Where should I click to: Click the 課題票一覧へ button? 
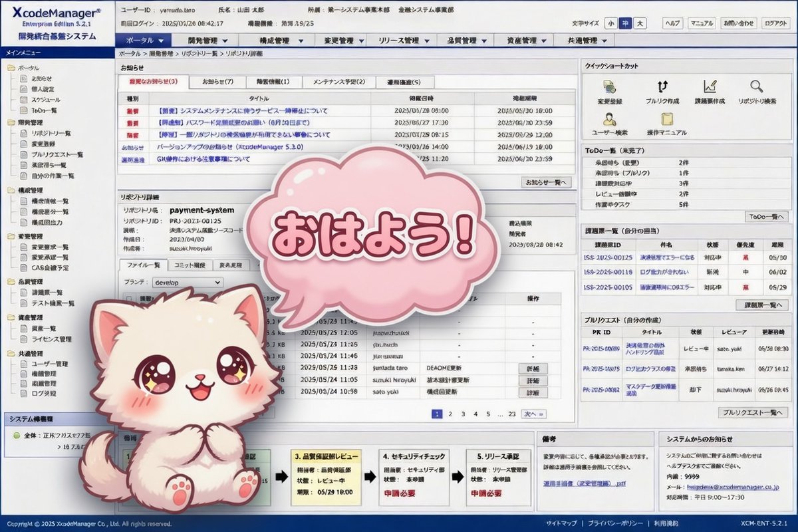(x=761, y=305)
